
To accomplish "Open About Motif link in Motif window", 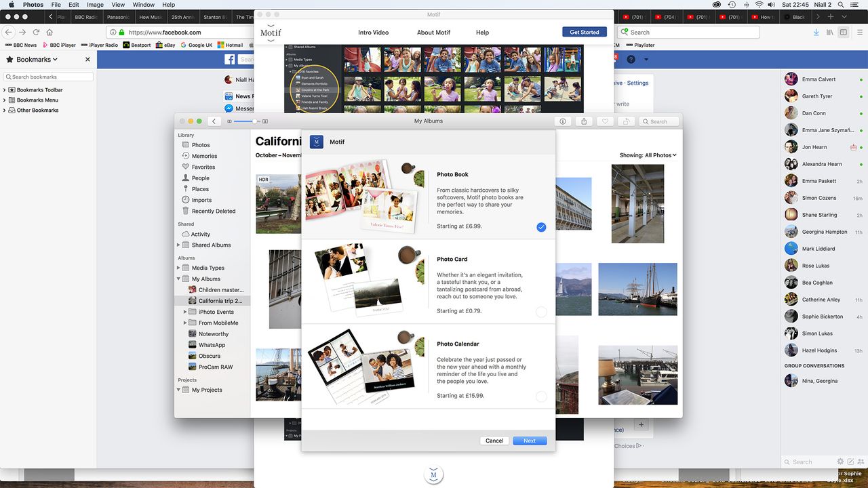I will (x=434, y=33).
